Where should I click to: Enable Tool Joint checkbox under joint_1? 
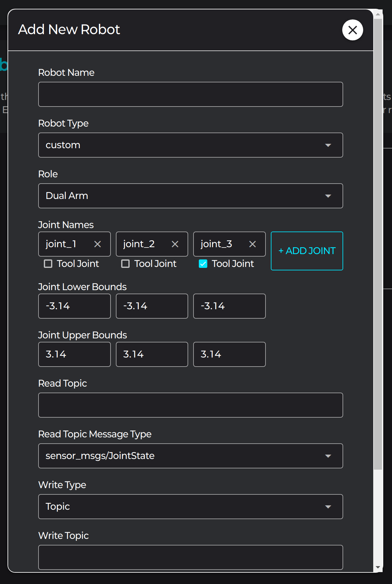point(48,264)
